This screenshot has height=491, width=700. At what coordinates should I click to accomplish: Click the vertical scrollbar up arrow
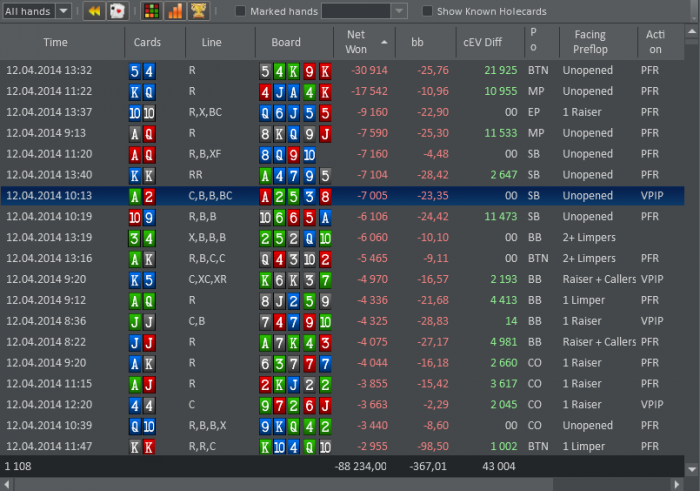pyautogui.click(x=692, y=32)
